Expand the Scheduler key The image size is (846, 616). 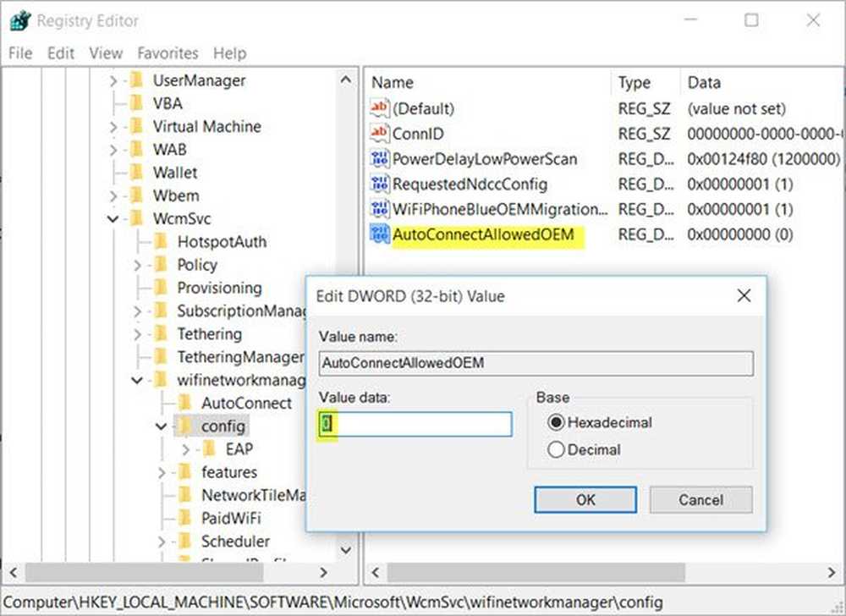[x=162, y=542]
